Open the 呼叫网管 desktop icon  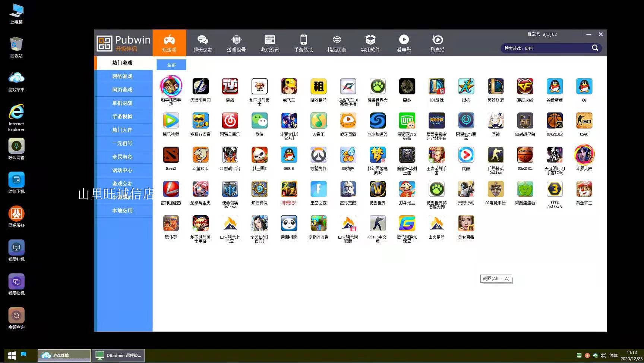click(16, 149)
